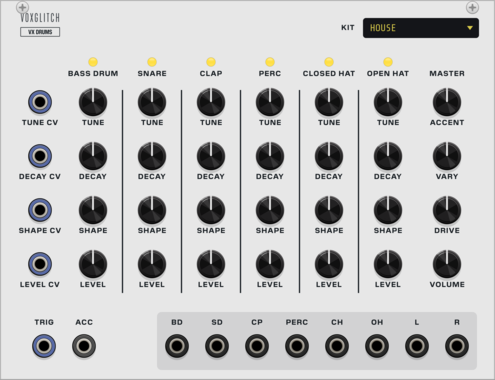This screenshot has width=495, height=380.
Task: Click the Bass Drum trigger LED
Action: pos(93,62)
